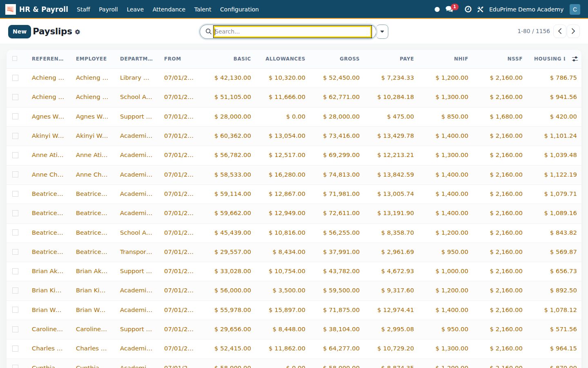The height and width of the screenshot is (368, 588).
Task: Open the debug tools wrench icon
Action: (480, 9)
